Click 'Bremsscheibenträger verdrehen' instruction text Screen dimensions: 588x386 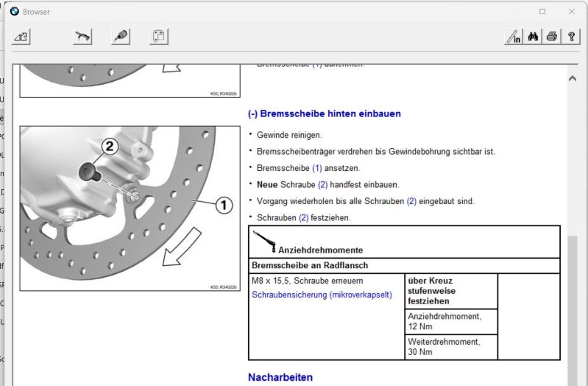(376, 151)
